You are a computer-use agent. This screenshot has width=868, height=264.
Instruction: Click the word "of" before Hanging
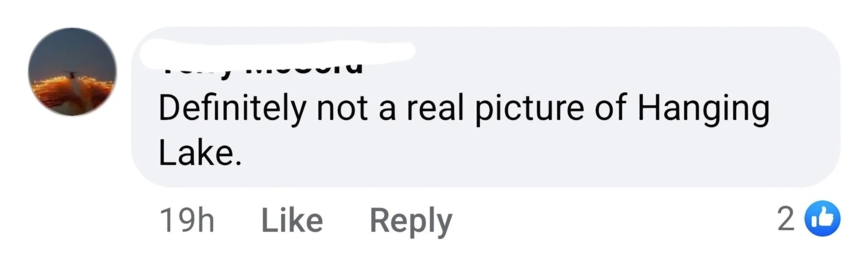pos(611,107)
